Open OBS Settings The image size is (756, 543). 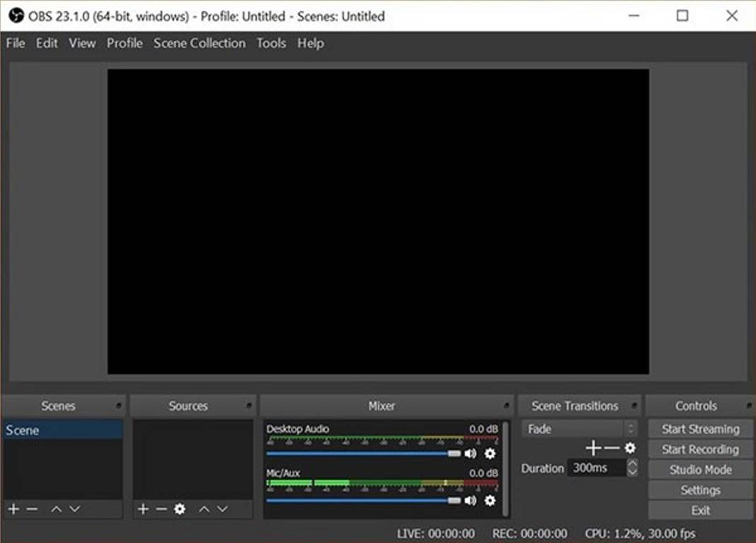699,489
